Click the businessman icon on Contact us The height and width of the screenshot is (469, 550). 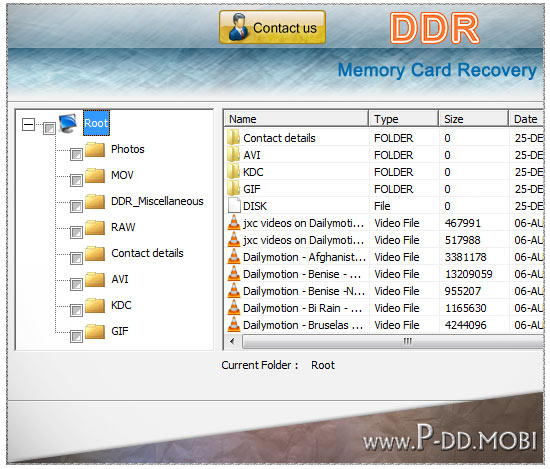[x=237, y=27]
